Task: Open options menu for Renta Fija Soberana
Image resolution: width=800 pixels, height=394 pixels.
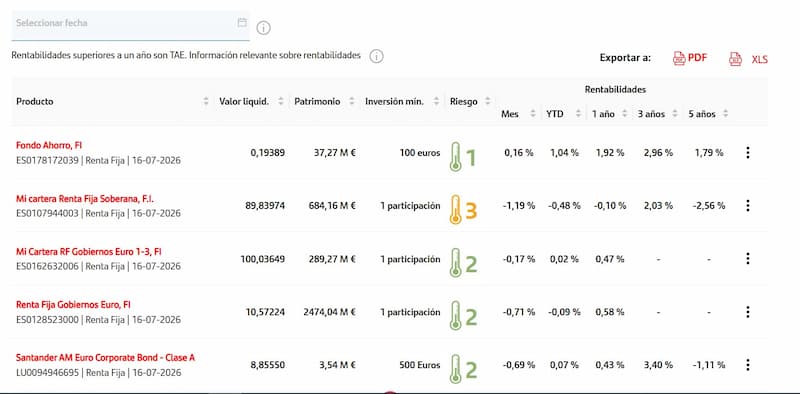Action: coord(747,206)
